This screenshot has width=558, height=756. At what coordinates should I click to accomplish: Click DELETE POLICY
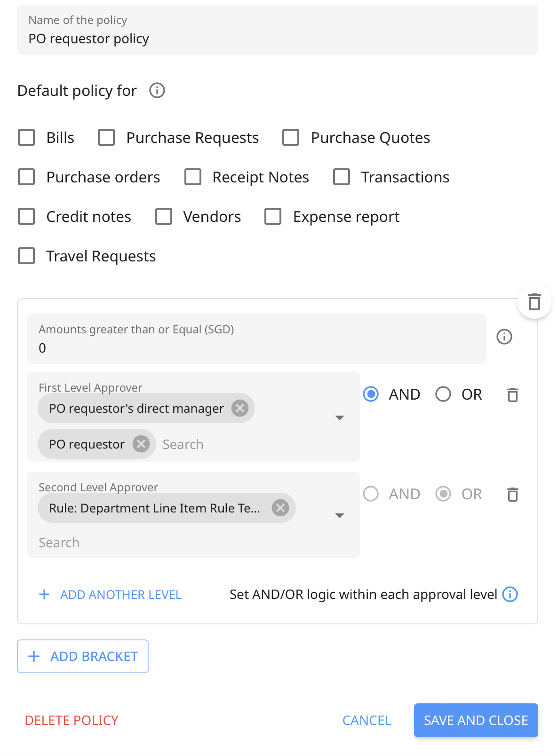pos(72,720)
